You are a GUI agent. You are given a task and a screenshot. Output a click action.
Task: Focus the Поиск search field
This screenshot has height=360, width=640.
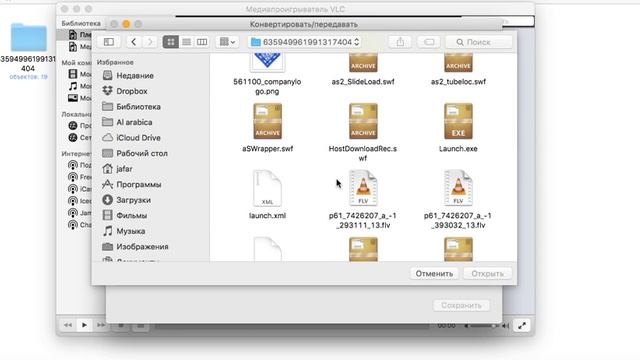pos(479,42)
